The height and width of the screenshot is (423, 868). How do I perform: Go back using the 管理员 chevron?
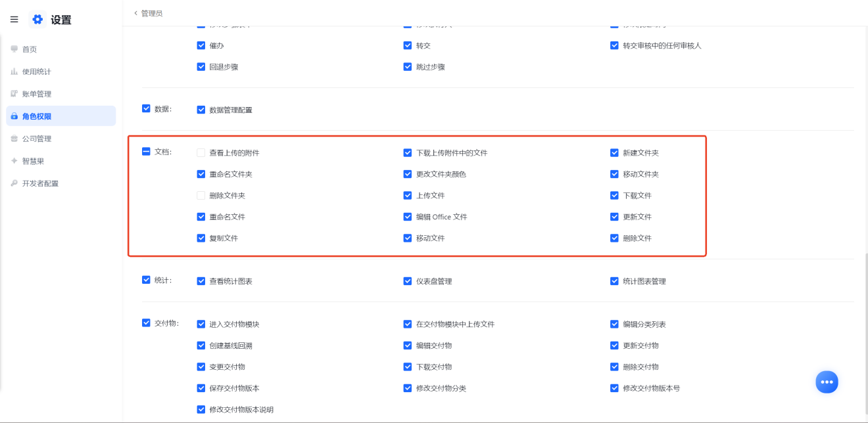click(136, 13)
